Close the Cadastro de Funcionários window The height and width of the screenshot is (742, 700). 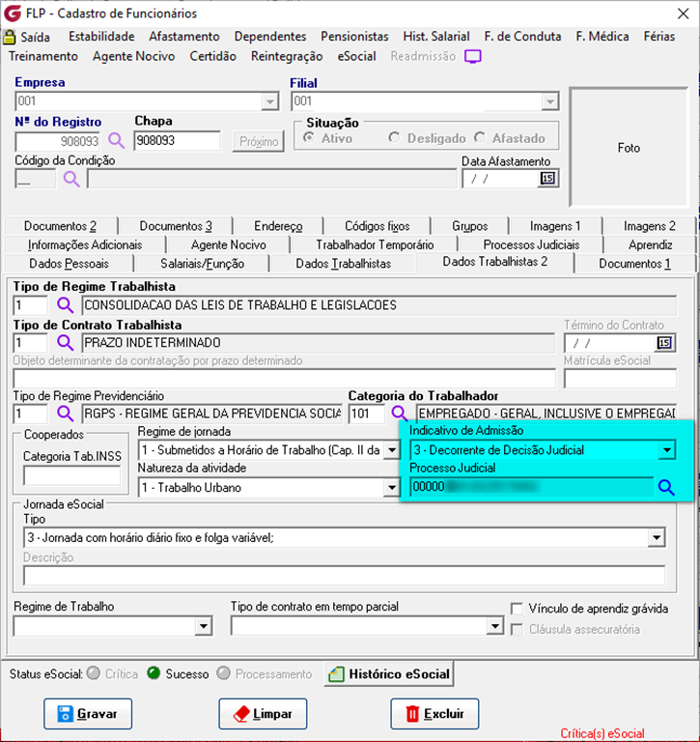click(683, 14)
